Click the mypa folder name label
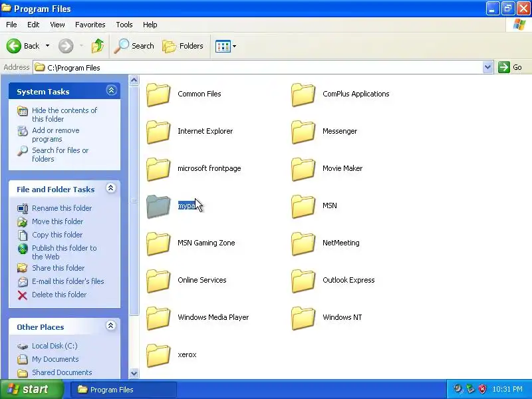 click(x=187, y=205)
